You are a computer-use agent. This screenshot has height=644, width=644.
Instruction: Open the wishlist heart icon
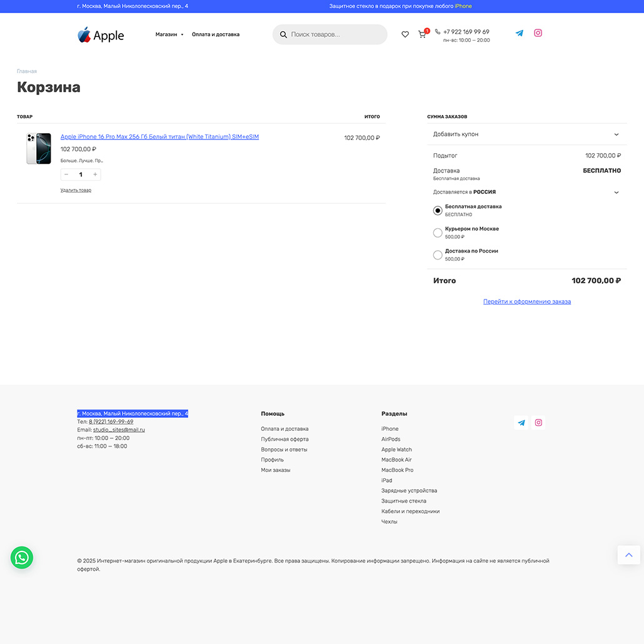tap(405, 34)
